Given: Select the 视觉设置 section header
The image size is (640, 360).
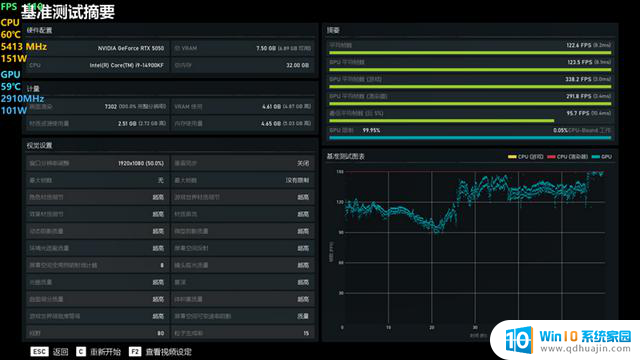Looking at the screenshot, I should (x=40, y=145).
